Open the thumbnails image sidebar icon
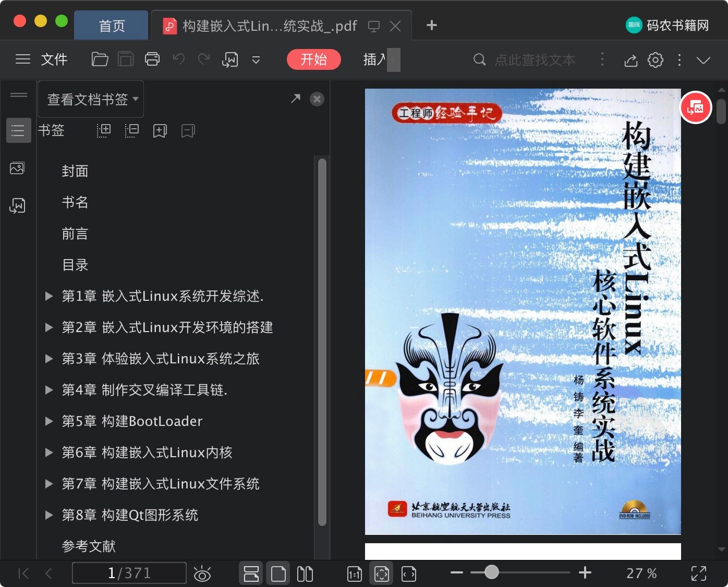This screenshot has width=728, height=587. click(x=17, y=168)
